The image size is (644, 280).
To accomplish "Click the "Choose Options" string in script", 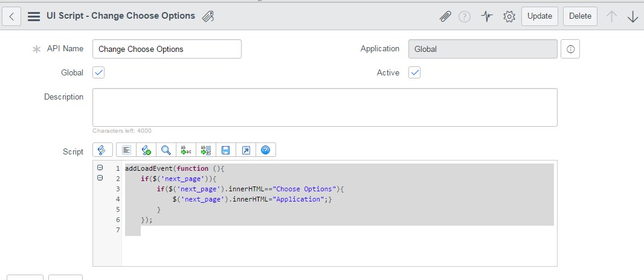I will coord(304,189).
